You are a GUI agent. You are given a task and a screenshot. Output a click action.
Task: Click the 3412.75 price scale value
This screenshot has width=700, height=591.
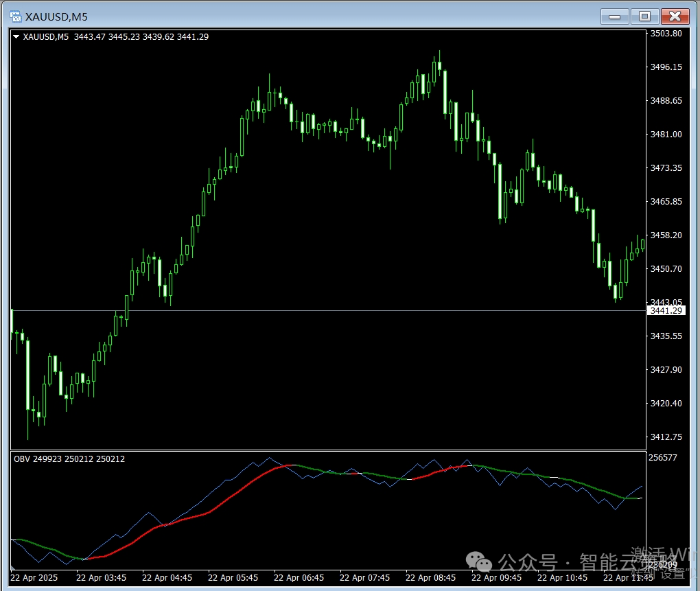pyautogui.click(x=666, y=437)
